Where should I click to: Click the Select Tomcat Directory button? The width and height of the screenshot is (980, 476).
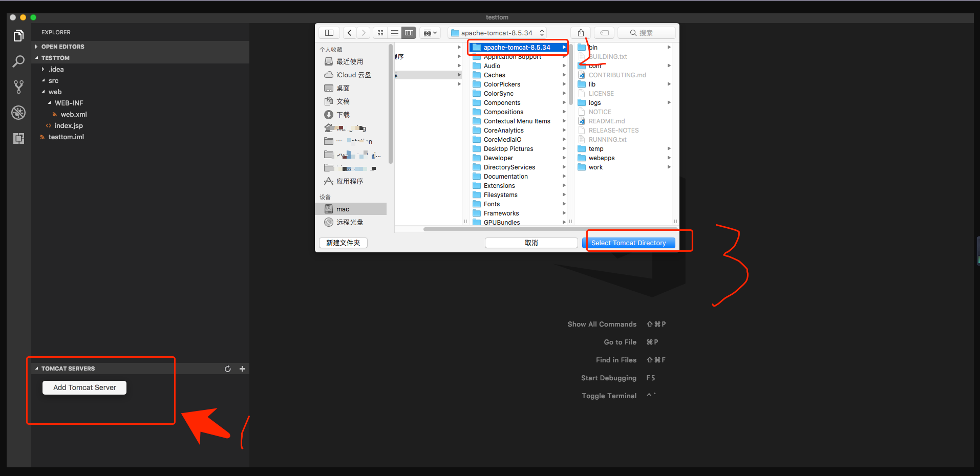[x=629, y=242]
